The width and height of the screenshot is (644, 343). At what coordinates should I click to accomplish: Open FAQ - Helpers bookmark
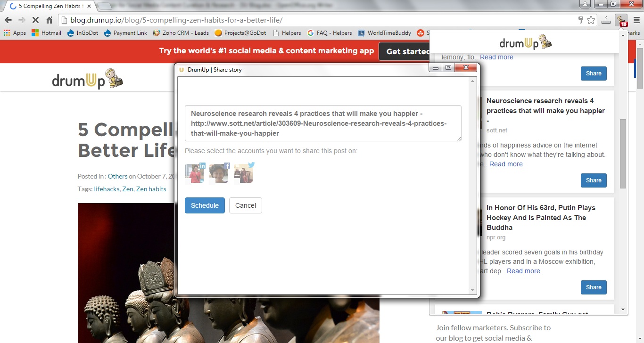[330, 33]
